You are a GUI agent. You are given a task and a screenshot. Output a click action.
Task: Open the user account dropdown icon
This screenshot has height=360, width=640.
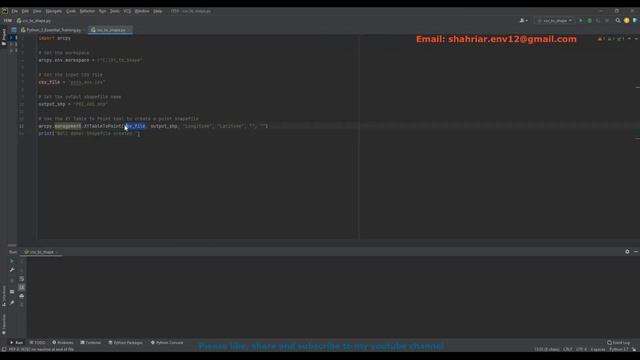point(523,20)
